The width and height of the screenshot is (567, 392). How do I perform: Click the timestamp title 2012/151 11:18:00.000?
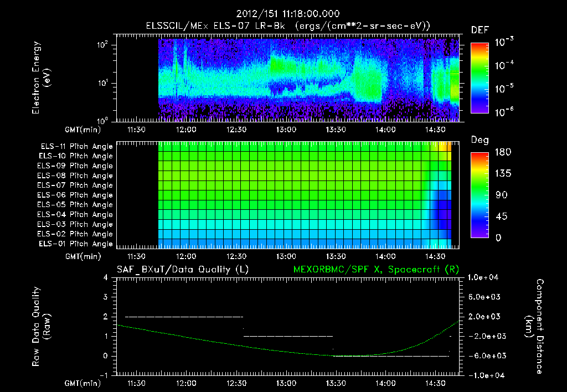coord(288,14)
